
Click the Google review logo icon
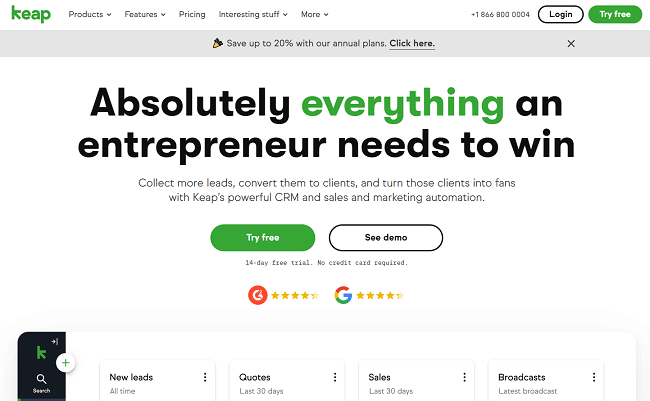(343, 295)
